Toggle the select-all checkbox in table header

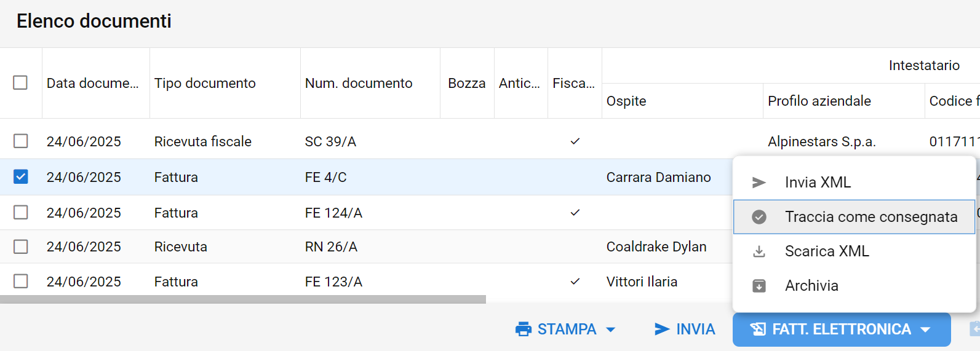(x=20, y=82)
